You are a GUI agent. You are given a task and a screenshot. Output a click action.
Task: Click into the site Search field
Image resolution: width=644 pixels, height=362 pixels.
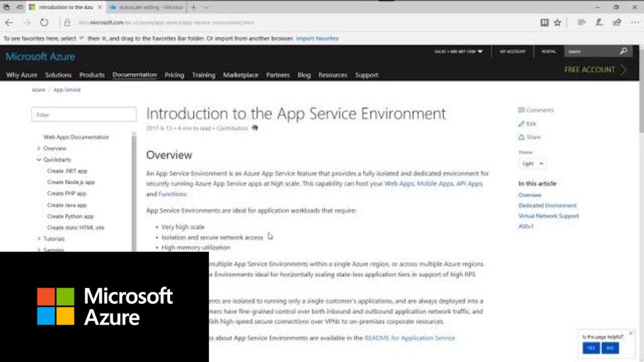tap(591, 51)
